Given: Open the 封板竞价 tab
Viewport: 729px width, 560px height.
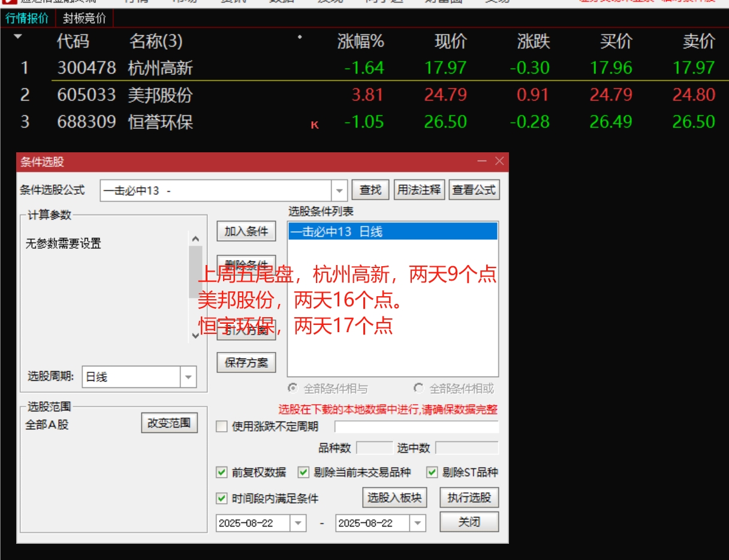Looking at the screenshot, I should pyautogui.click(x=85, y=19).
